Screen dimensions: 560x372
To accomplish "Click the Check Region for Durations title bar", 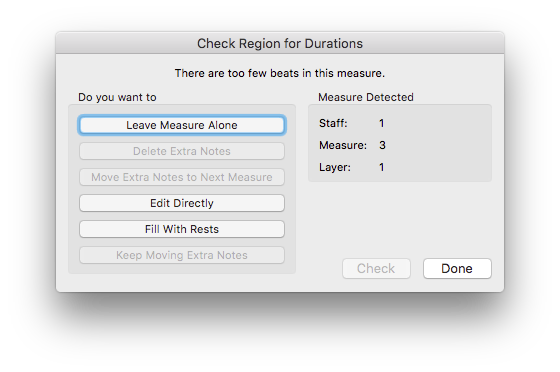I will (x=280, y=43).
